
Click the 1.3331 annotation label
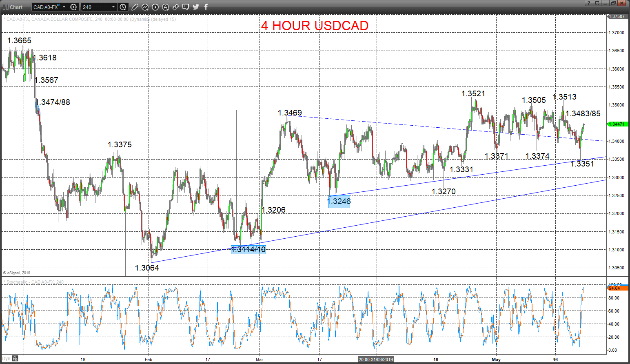pyautogui.click(x=461, y=169)
